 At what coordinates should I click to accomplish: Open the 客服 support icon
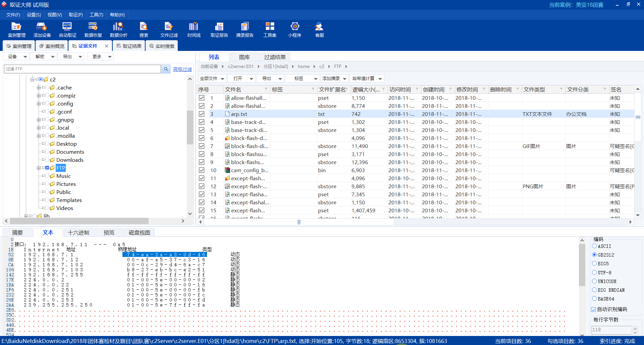(319, 29)
